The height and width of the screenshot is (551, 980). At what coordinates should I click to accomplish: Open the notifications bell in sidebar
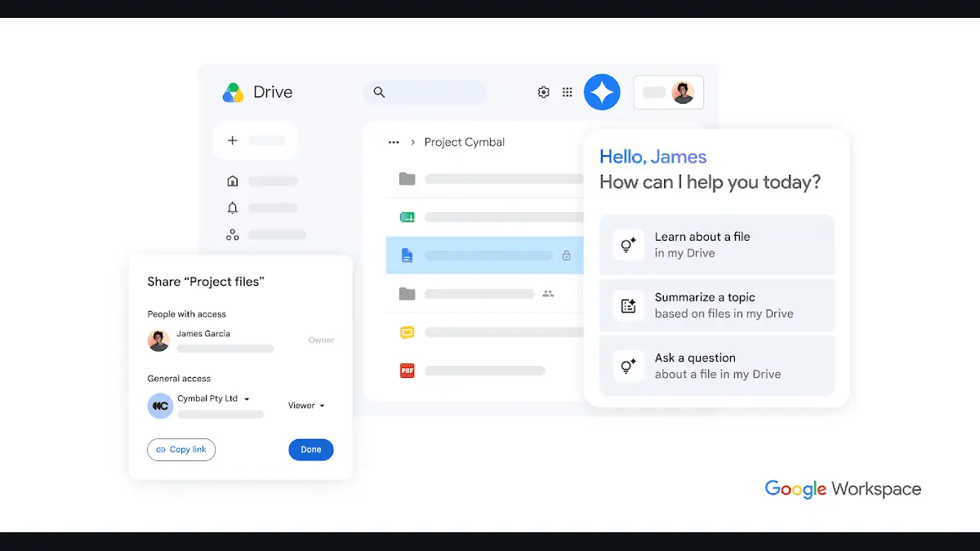[x=233, y=207]
